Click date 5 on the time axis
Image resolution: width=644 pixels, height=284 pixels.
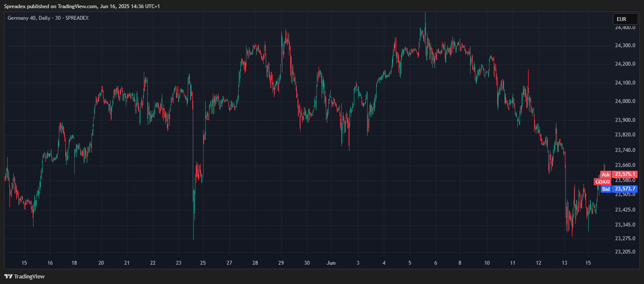(x=410, y=263)
